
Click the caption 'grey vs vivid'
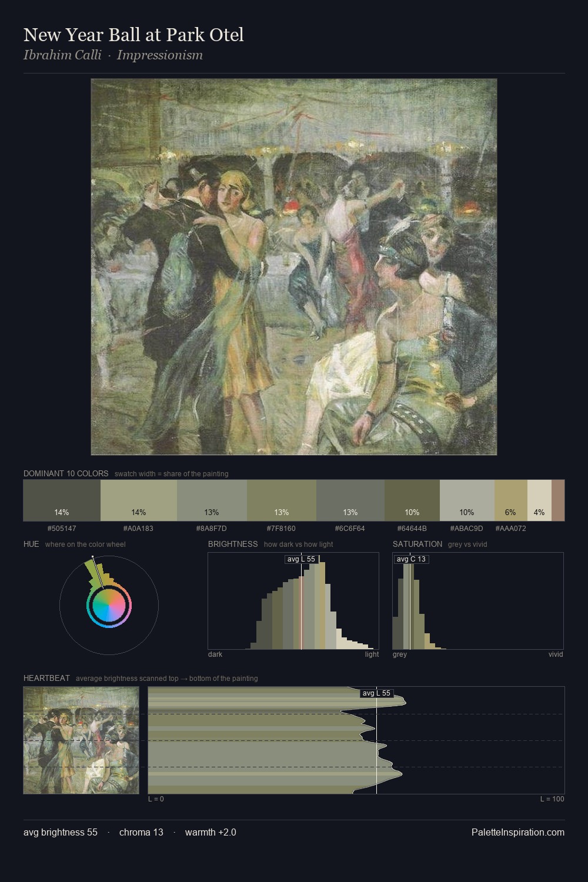467,544
